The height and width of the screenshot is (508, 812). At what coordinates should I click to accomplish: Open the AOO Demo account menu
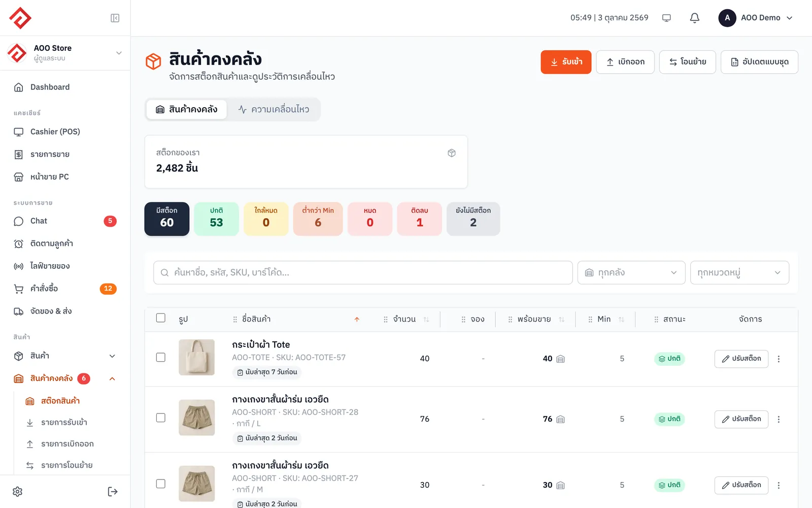click(756, 18)
